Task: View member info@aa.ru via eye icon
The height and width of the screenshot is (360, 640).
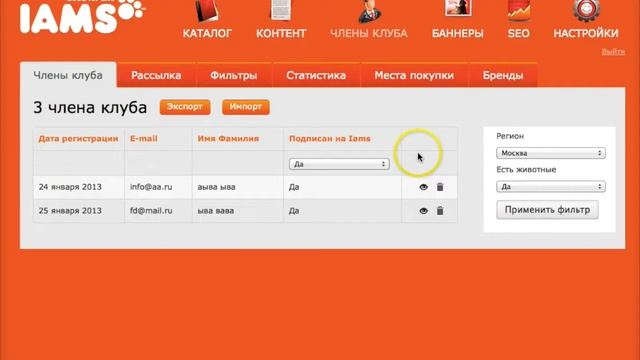Action: [424, 187]
